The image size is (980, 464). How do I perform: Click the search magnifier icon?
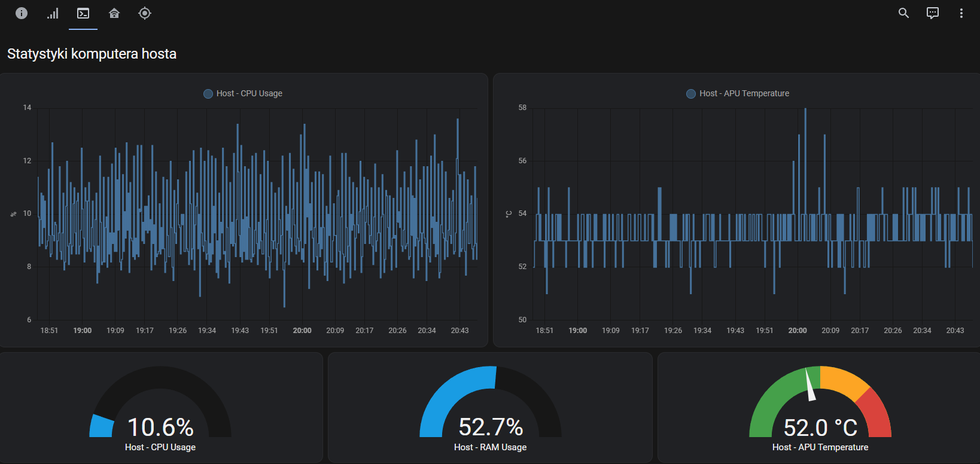903,13
